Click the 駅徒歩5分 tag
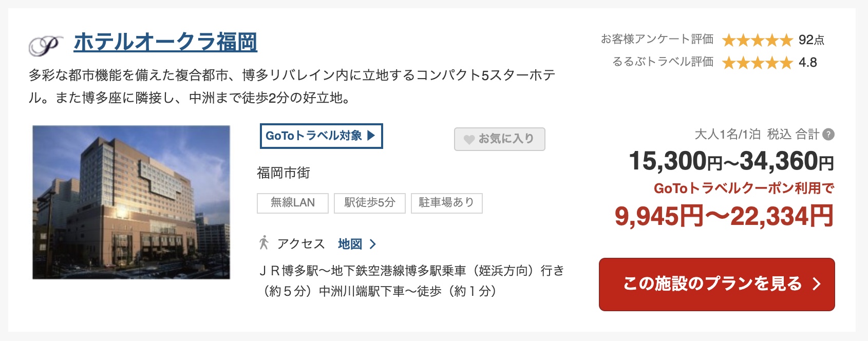Viewport: 868px width, 341px height. pos(369,203)
